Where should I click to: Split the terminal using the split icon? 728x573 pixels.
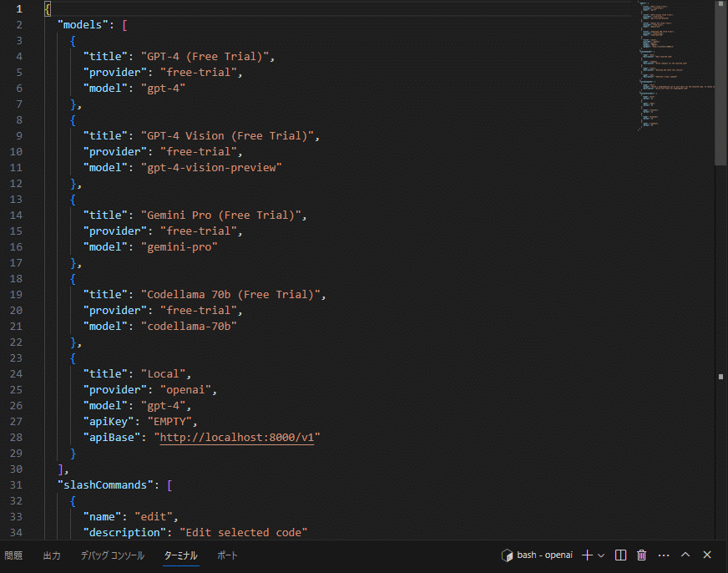tap(619, 555)
